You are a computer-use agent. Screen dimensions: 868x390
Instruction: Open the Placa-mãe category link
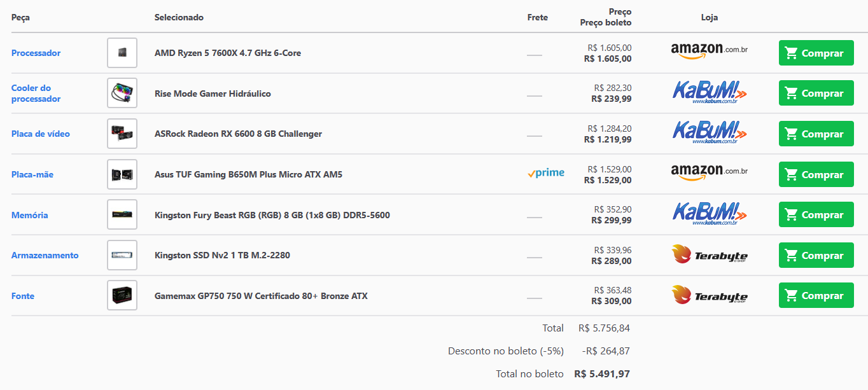[x=32, y=174]
